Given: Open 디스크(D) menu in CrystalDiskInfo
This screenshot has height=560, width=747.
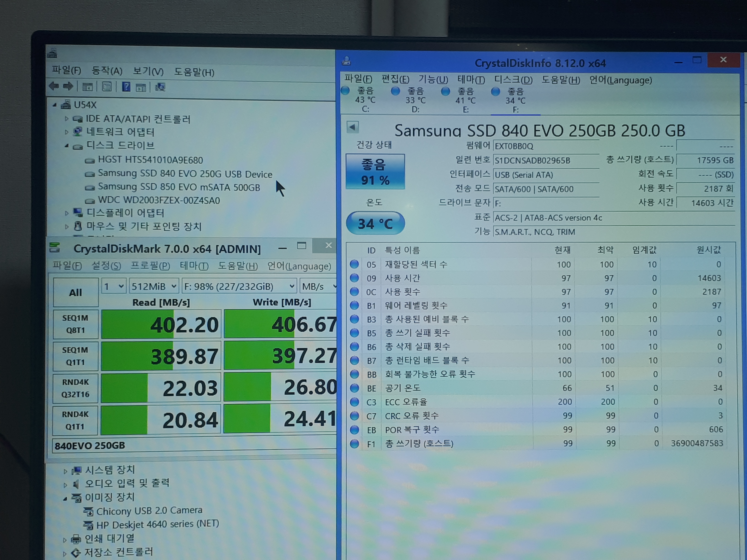Looking at the screenshot, I should pos(513,80).
